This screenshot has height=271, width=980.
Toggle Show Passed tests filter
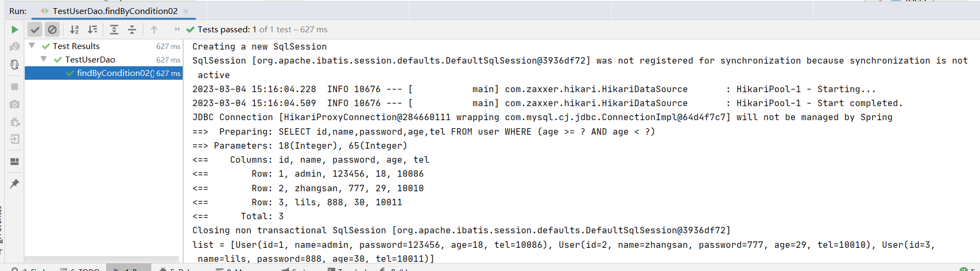[35, 30]
